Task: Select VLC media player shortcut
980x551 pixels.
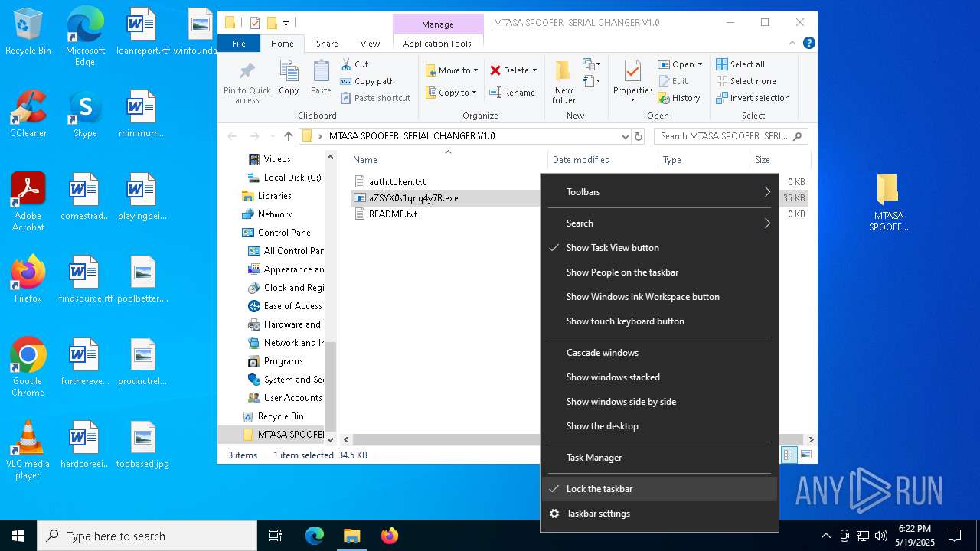Action: tap(28, 450)
